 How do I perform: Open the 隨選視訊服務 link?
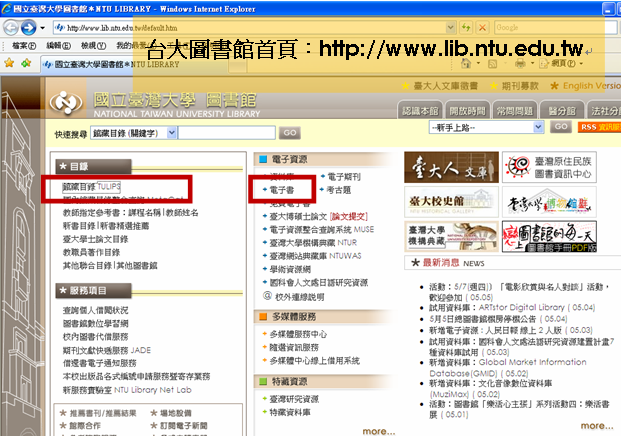click(x=294, y=348)
